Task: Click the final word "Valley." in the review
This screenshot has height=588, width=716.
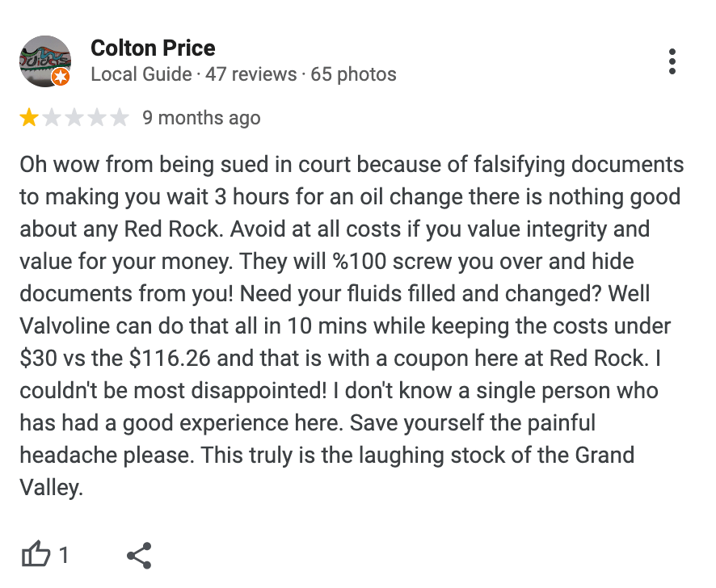Action: [51, 488]
